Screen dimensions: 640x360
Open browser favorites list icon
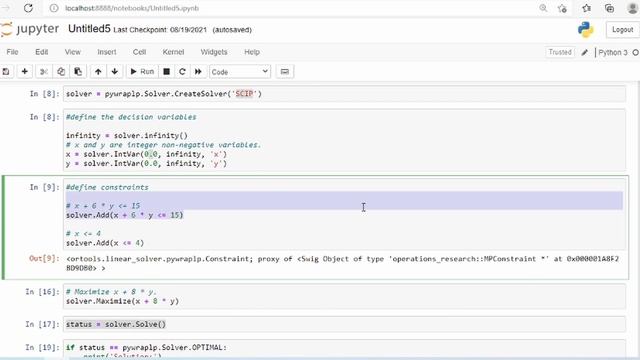tap(587, 8)
